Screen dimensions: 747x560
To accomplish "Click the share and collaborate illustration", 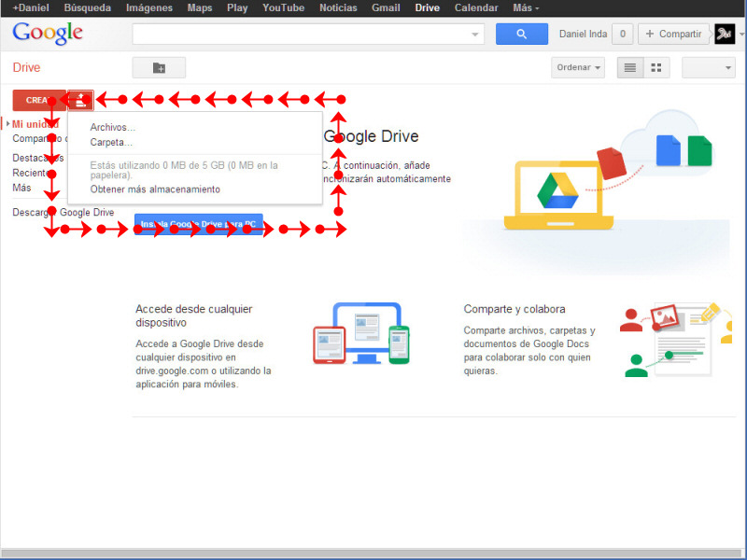I will pyautogui.click(x=675, y=340).
